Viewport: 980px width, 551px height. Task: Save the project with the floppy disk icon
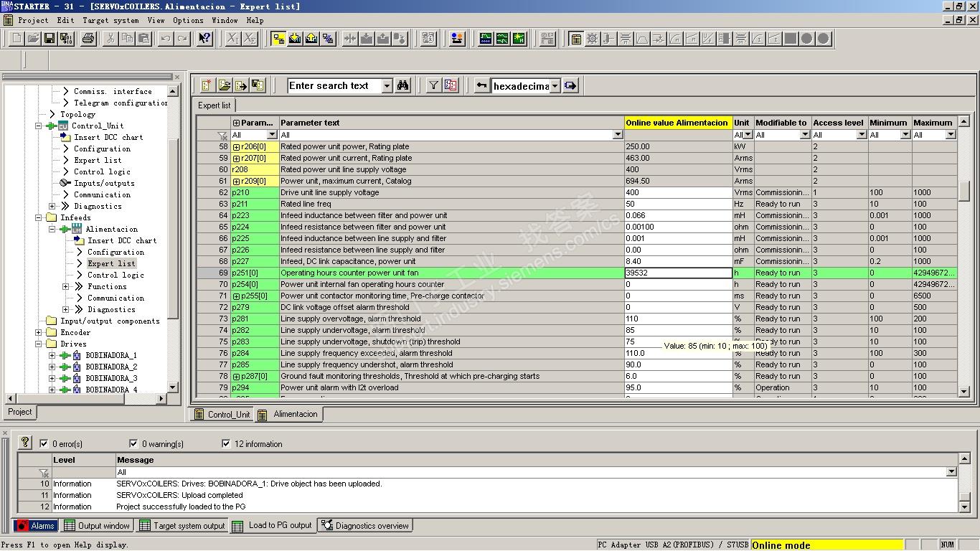50,38
